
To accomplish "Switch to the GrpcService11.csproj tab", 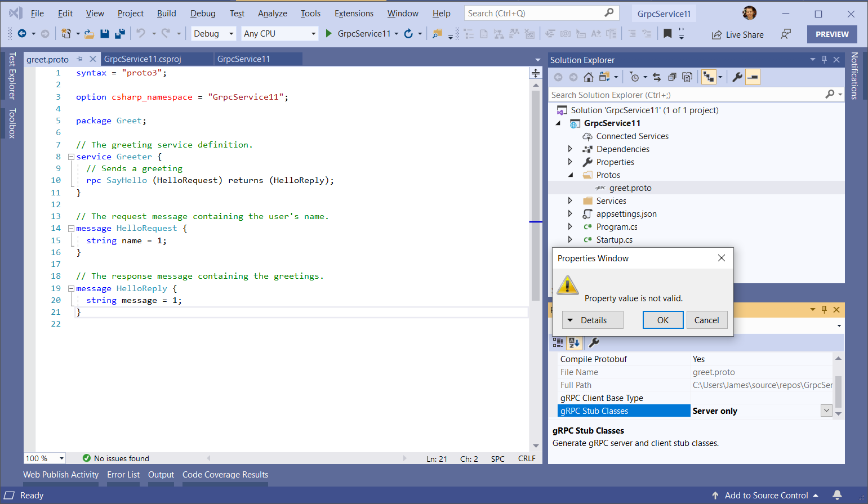I will (143, 59).
